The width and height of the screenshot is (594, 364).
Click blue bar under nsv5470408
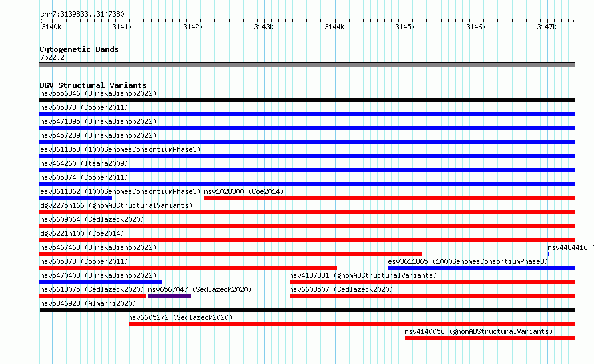tap(101, 282)
